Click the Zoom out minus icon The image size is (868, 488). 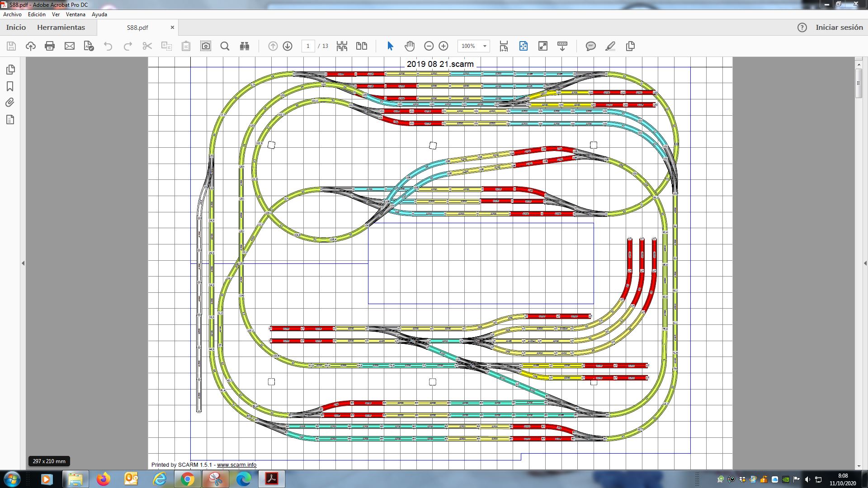click(429, 46)
